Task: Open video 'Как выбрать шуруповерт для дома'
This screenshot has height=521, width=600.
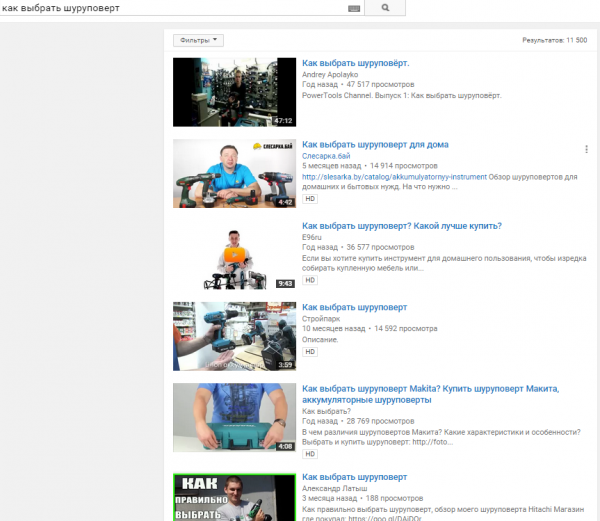Action: coord(375,145)
